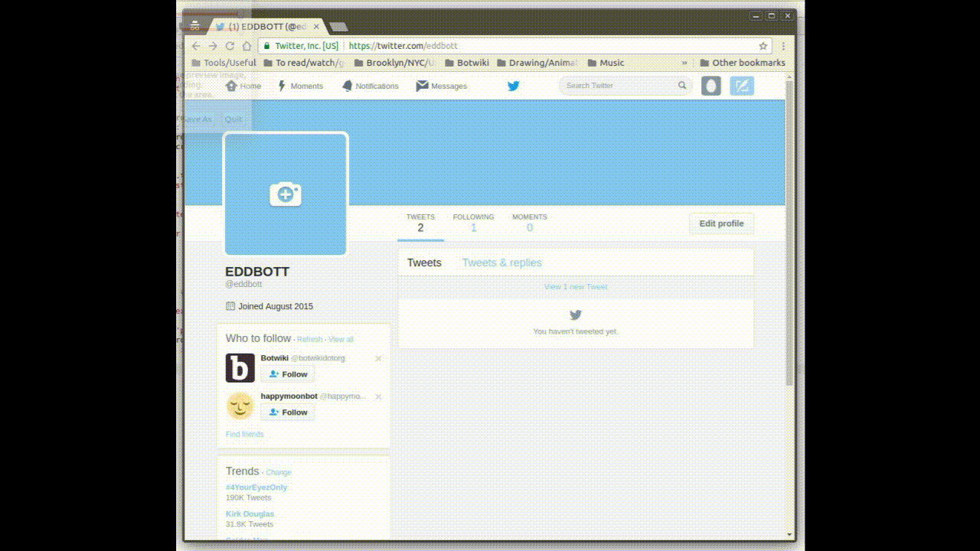Click the EDDBOTT profile name

point(257,272)
